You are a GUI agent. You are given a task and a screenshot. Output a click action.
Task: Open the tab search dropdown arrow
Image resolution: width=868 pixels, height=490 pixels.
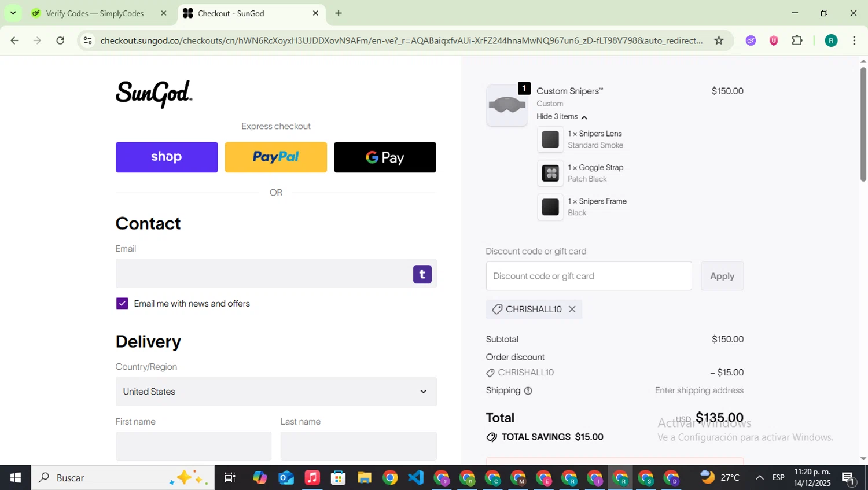[x=13, y=13]
